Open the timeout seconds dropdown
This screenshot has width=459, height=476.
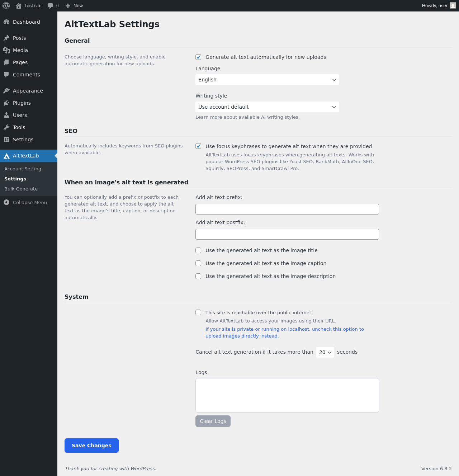point(325,352)
